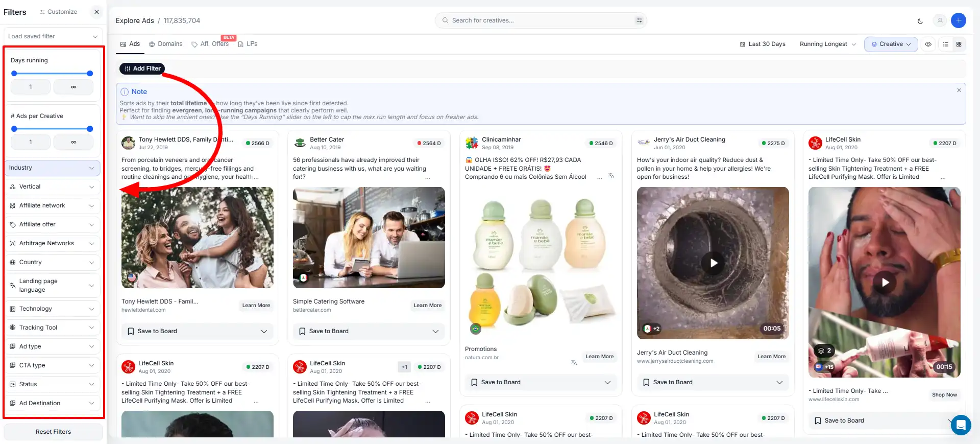This screenshot has height=444, width=980.
Task: Click the Add Filter button
Action: pos(142,68)
